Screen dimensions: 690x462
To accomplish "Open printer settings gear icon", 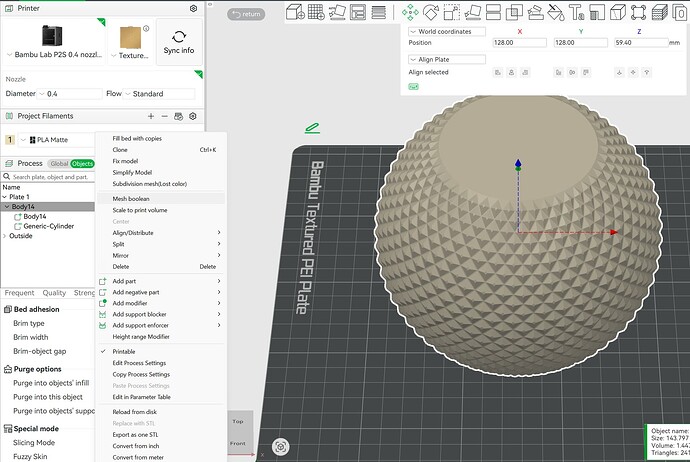I will point(193,8).
